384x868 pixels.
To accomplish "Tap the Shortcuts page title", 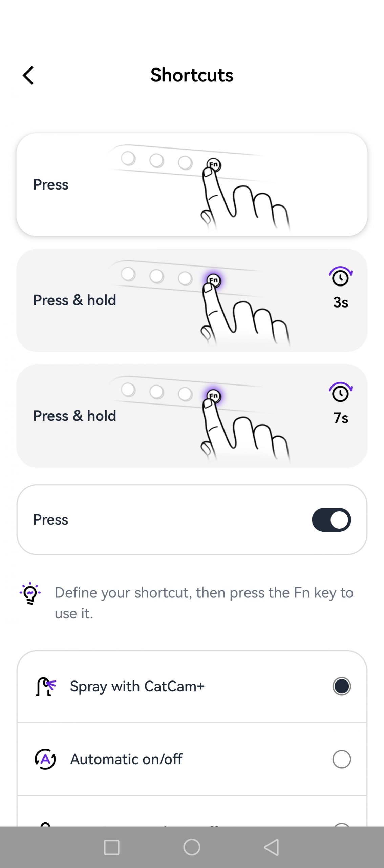I will coord(192,75).
